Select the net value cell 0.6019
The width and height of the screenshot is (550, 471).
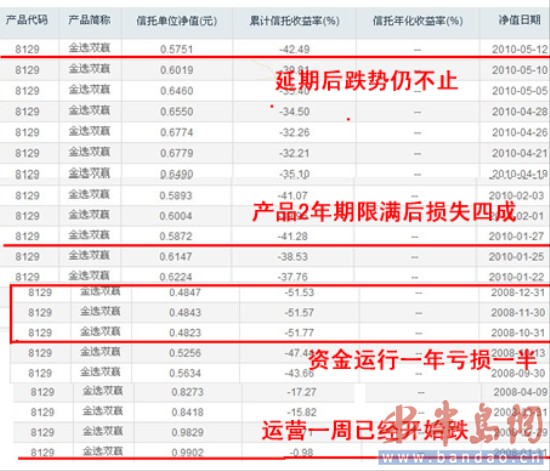point(176,70)
